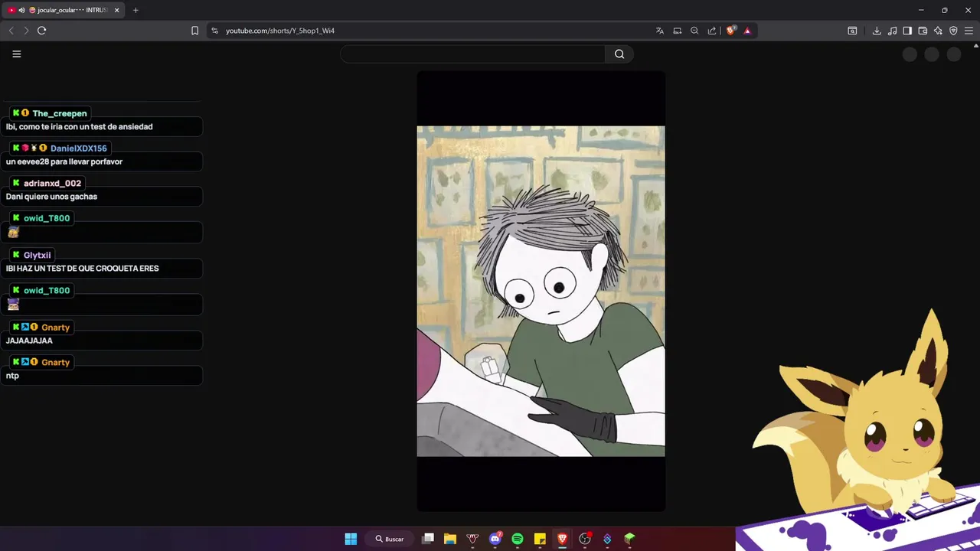The height and width of the screenshot is (551, 980).
Task: Click the install/cast screen icon in address bar
Action: (x=678, y=31)
